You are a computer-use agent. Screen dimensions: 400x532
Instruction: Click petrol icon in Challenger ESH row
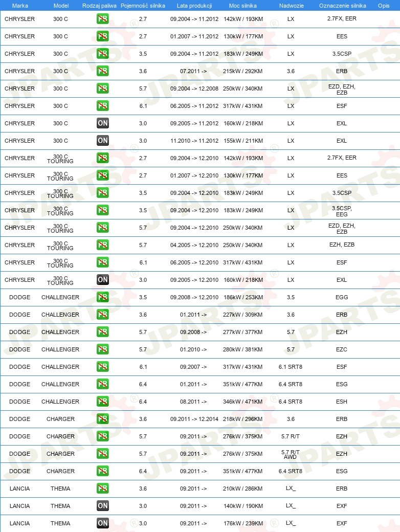pos(102,402)
